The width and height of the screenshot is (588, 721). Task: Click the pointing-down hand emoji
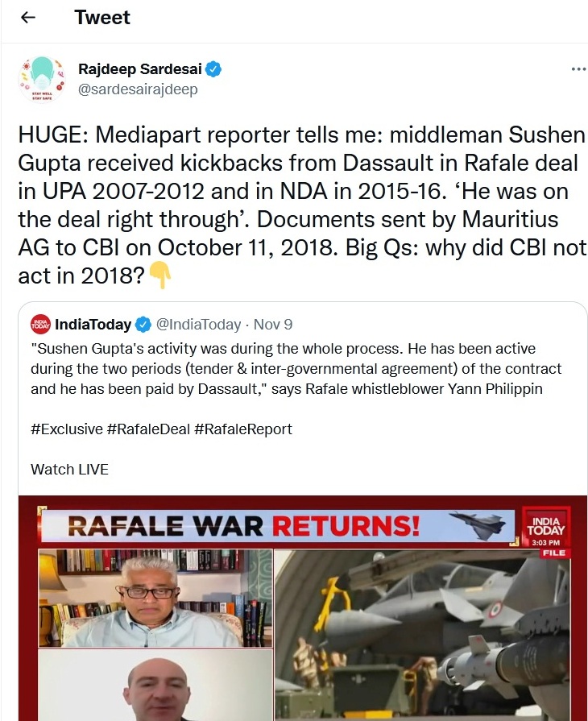(x=160, y=276)
